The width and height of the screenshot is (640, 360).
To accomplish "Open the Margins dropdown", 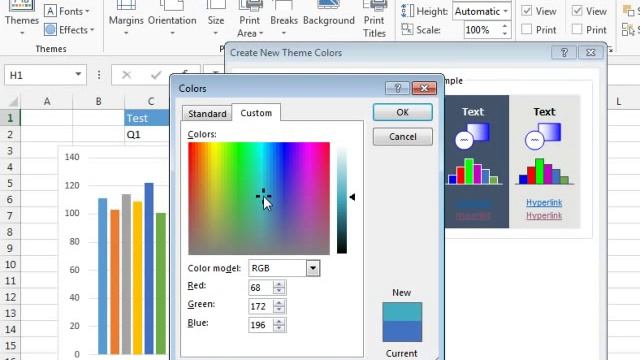I will 126,18.
